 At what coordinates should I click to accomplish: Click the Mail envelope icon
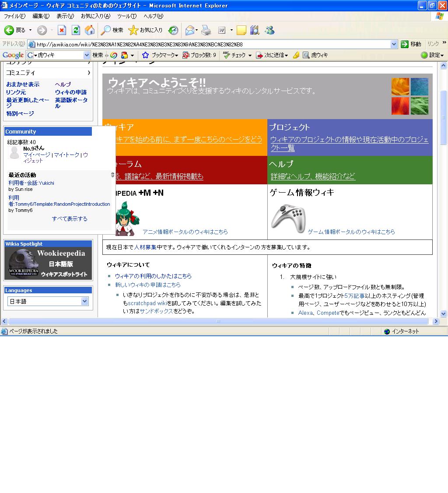click(189, 30)
